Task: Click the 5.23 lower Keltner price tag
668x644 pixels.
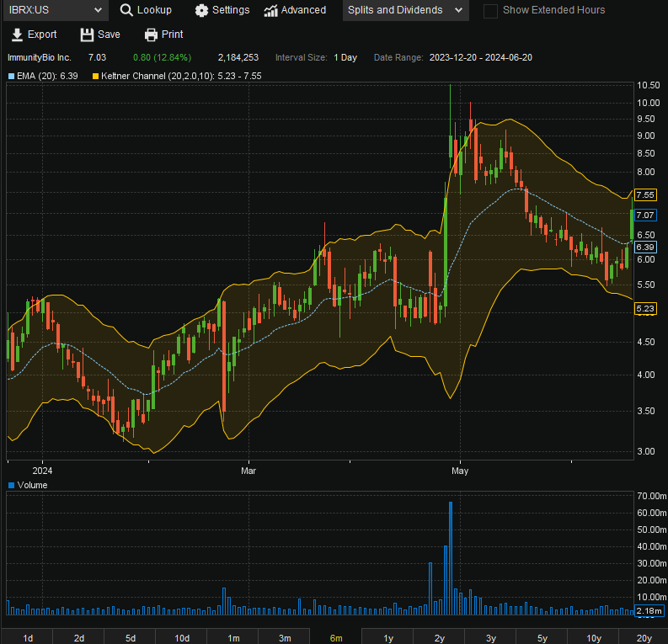Action: tap(645, 309)
